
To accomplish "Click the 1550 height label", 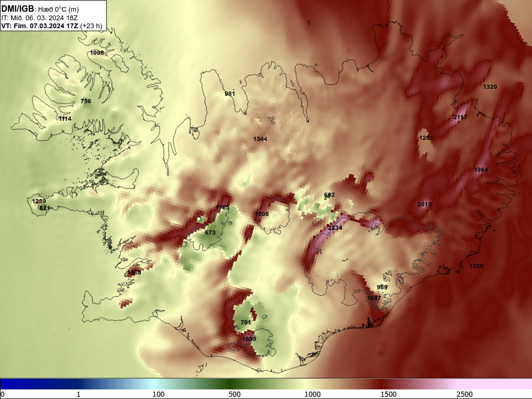I will [476, 266].
